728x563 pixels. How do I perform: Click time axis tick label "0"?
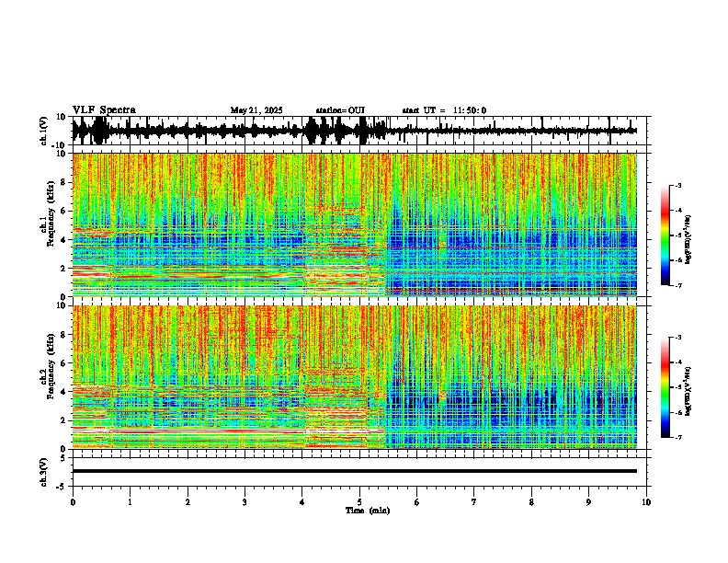[x=73, y=502]
